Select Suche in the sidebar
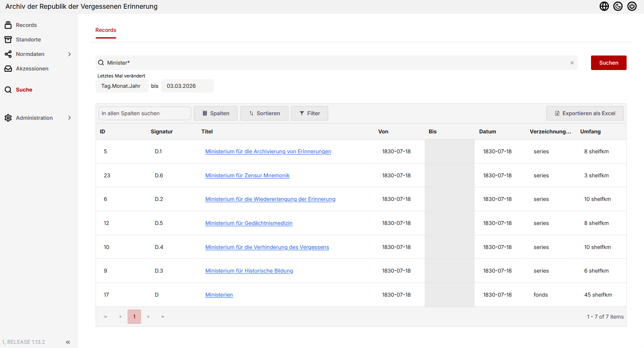The width and height of the screenshot is (644, 348). pyautogui.click(x=24, y=90)
